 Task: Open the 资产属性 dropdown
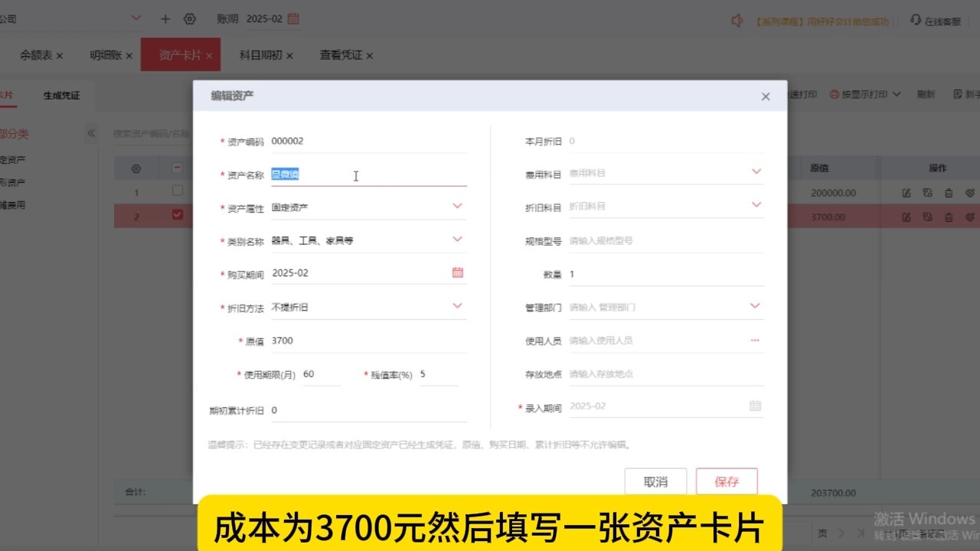click(x=457, y=206)
